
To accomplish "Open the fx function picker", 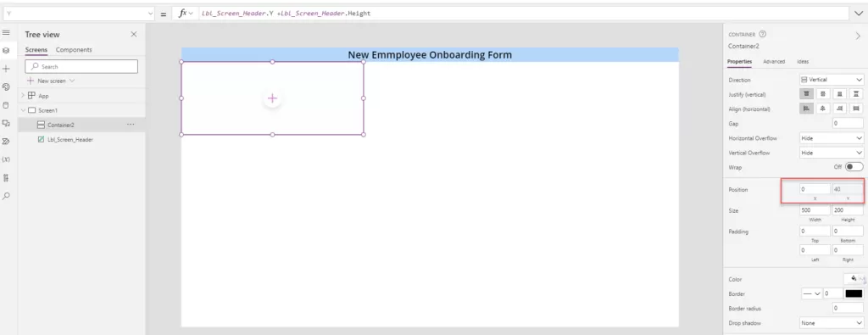I will coord(186,14).
